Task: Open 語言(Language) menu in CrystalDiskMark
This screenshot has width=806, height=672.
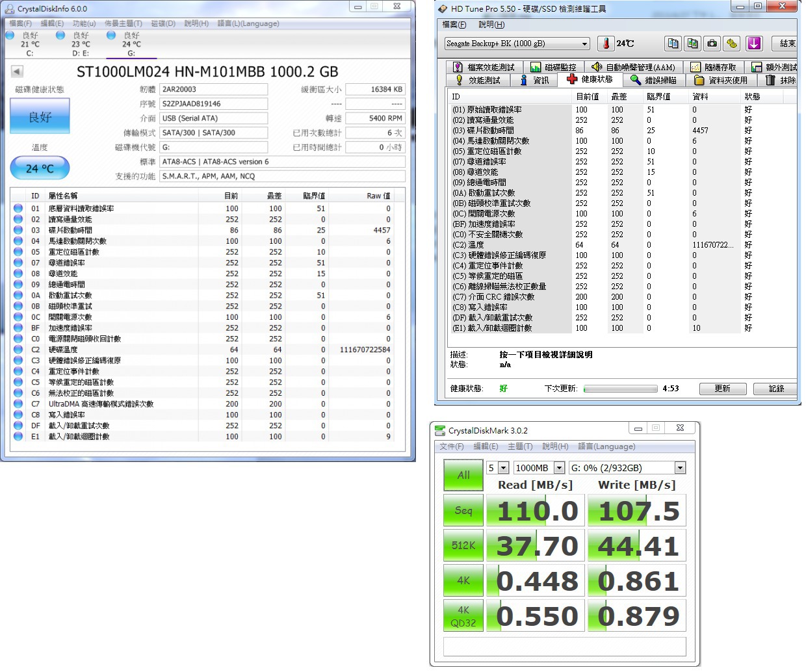Action: pos(606,446)
